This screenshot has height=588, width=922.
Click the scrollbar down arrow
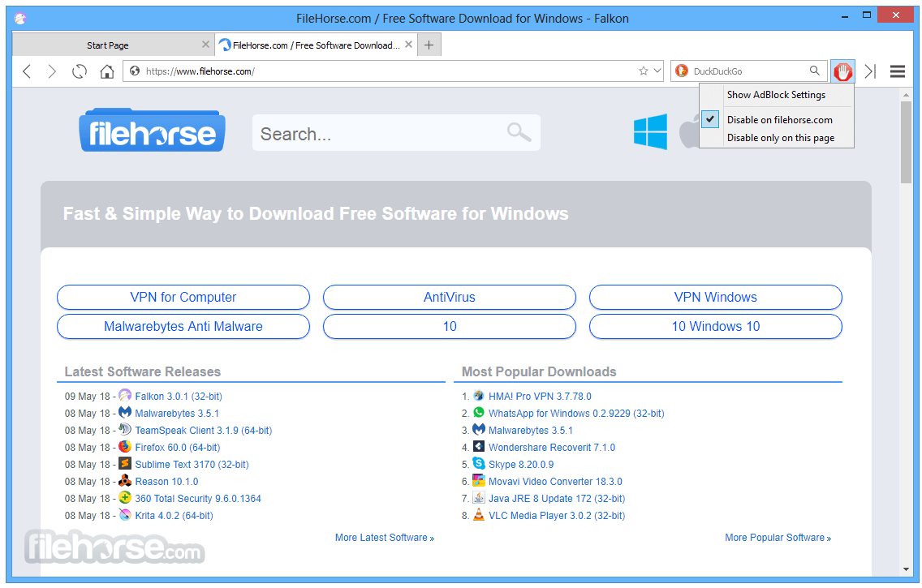(x=906, y=569)
